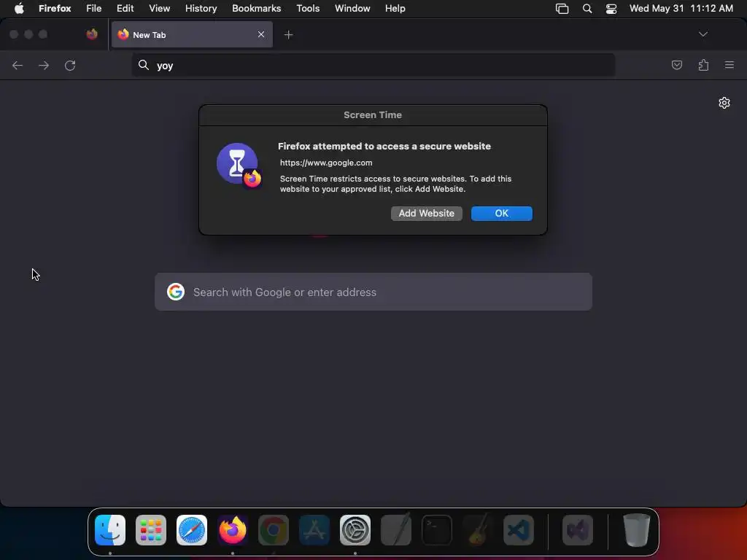Open the Extensions puzzle icon

[x=703, y=65]
